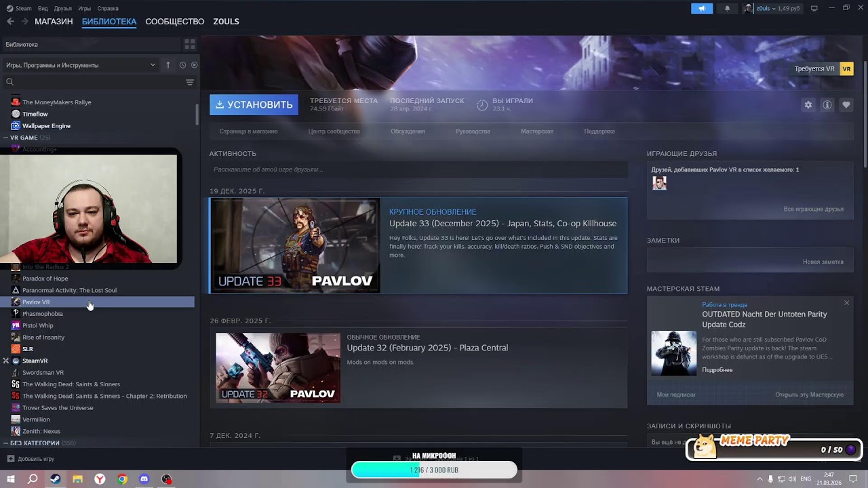Click The Walking Dead: Saints & Sinners icon

[16, 384]
